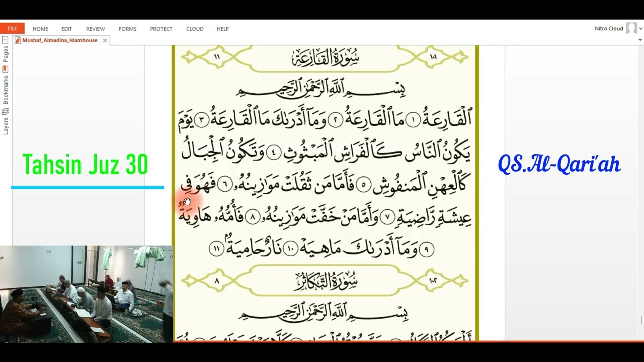Click the سورة القارعة surah title
Image resolution: width=644 pixels, height=362 pixels.
(x=325, y=58)
